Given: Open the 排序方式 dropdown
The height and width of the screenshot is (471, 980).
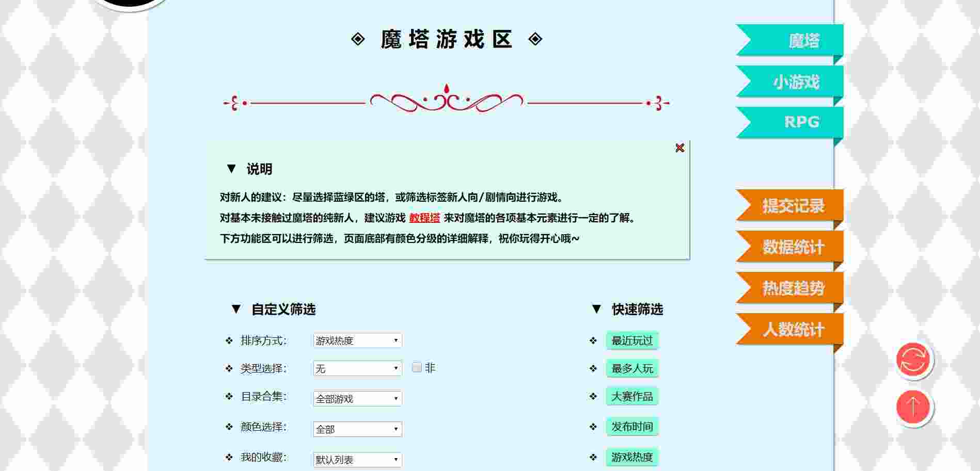Looking at the screenshot, I should click(x=357, y=340).
